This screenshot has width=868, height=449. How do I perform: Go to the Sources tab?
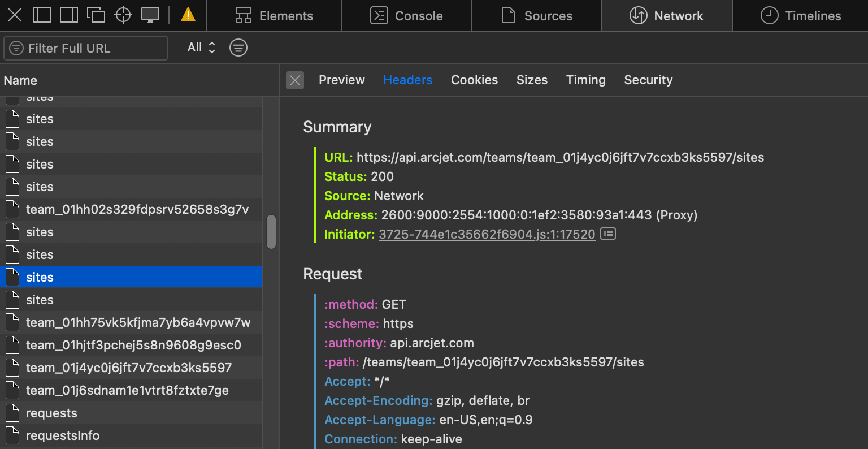point(536,16)
